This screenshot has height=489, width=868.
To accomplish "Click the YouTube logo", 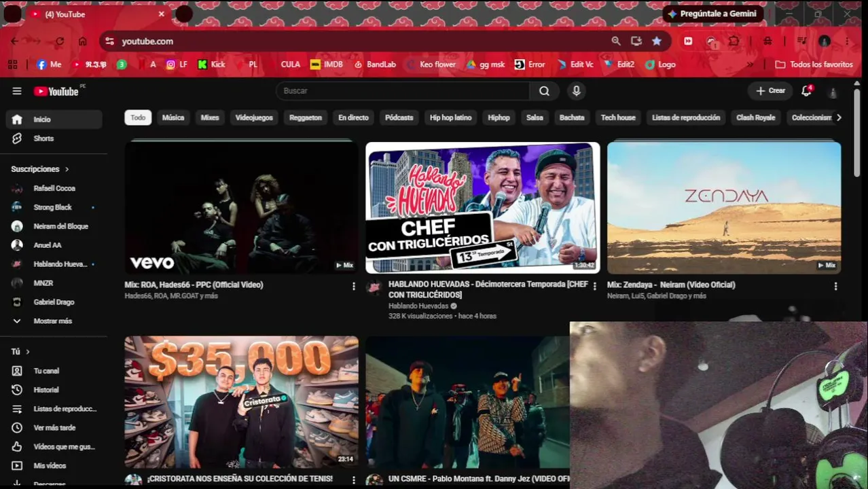I will tap(56, 91).
